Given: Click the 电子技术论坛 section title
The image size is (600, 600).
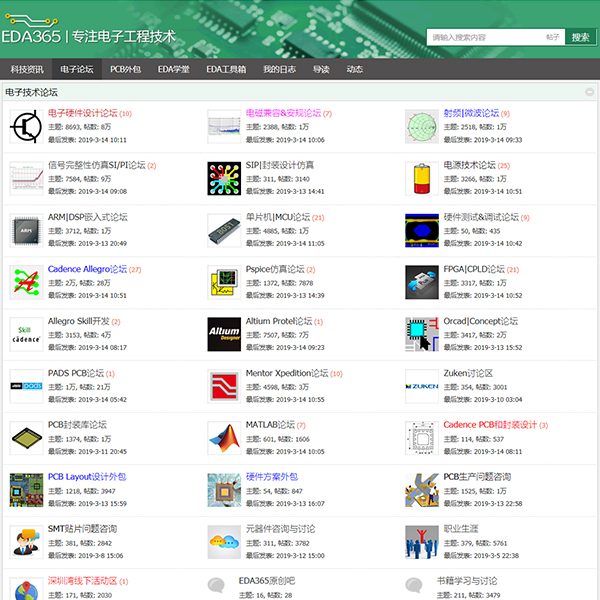Looking at the screenshot, I should tap(31, 93).
